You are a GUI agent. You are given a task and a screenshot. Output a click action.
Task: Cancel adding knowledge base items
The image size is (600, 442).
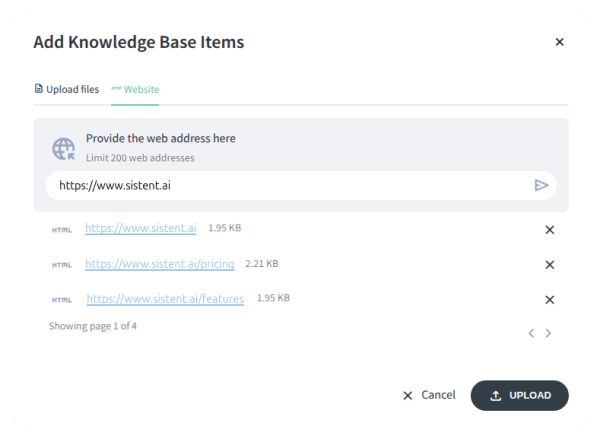(x=429, y=395)
